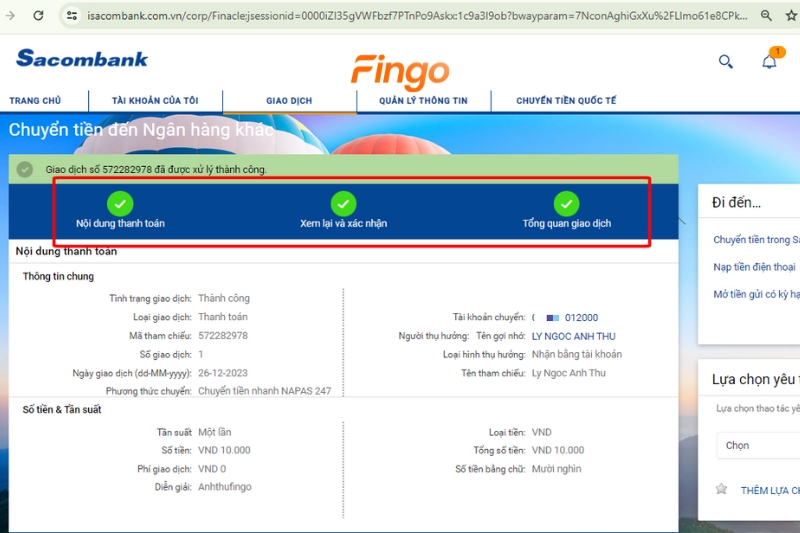Click the Số tiền & Tần suất heading
The image size is (800, 533).
coord(62,410)
